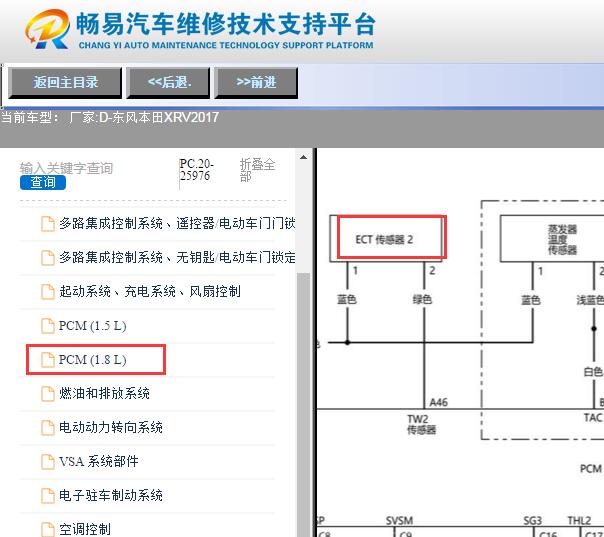
Task: Open document icon for 多路集成控制系统、无钥匙 row
Action: [x=48, y=257]
